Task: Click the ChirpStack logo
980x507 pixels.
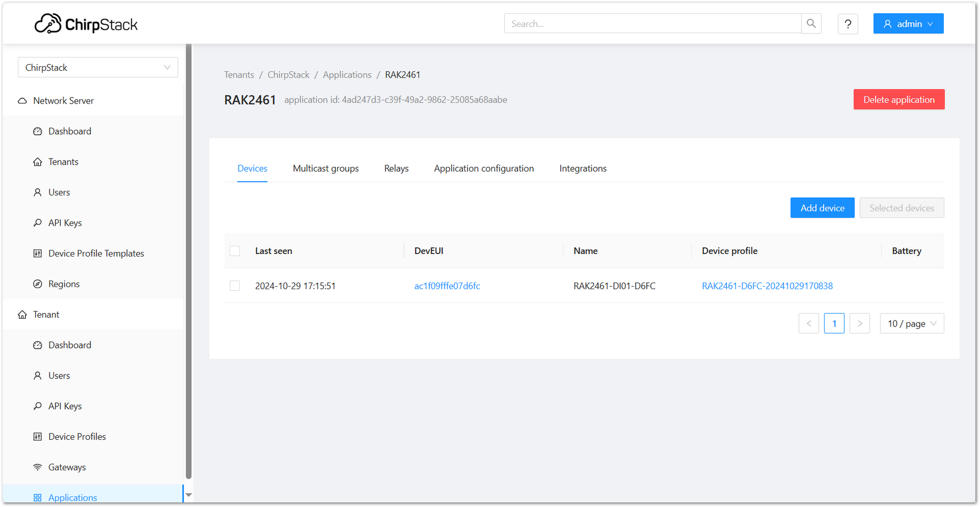Action: (x=86, y=24)
